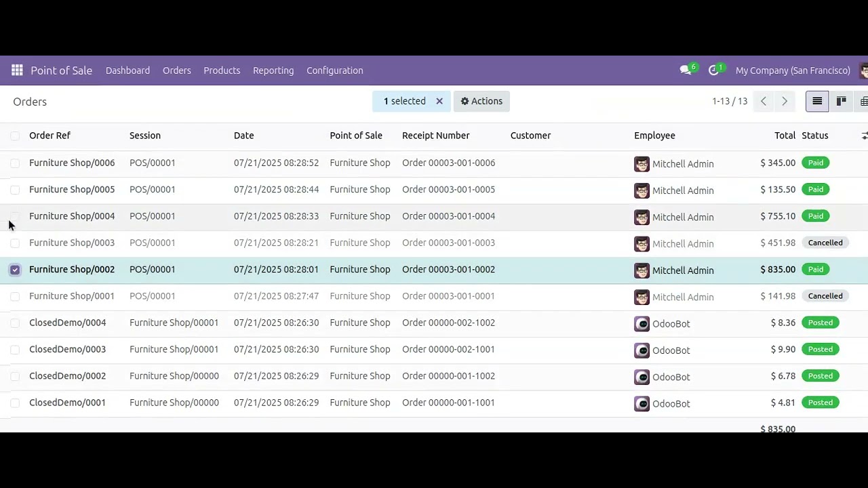The height and width of the screenshot is (488, 868).
Task: Go to previous page arrow
Action: [x=764, y=101]
